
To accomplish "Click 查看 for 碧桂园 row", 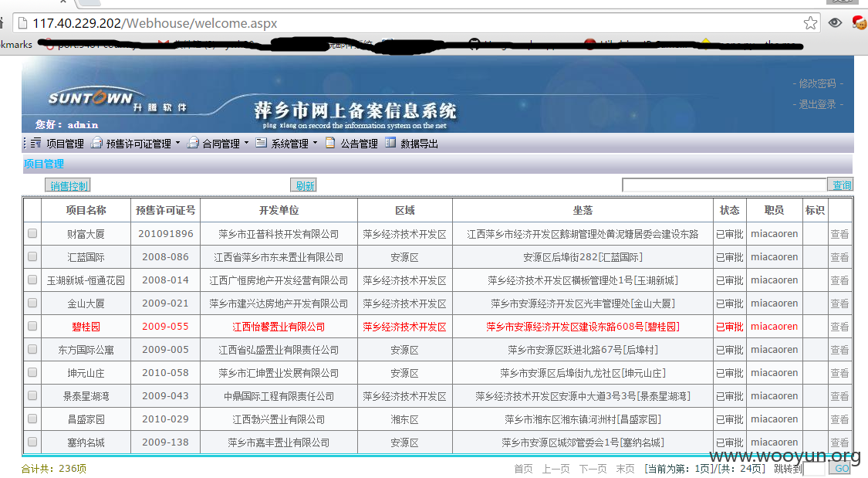I will (839, 327).
